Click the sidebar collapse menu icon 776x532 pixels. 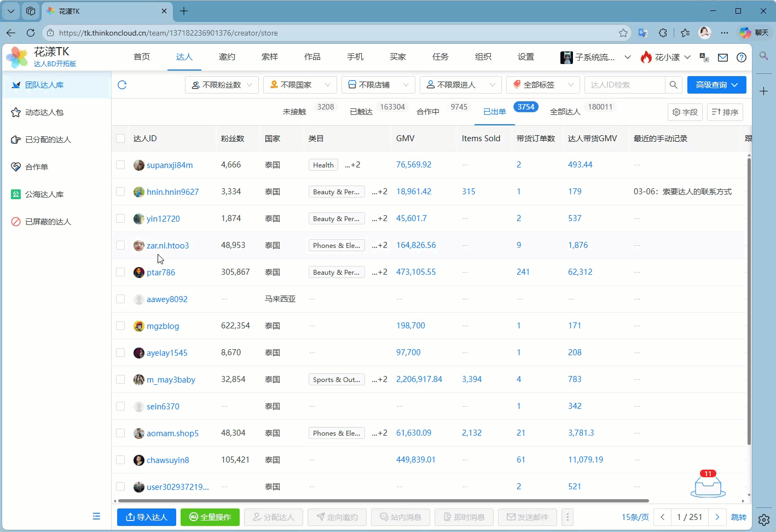tap(96, 516)
